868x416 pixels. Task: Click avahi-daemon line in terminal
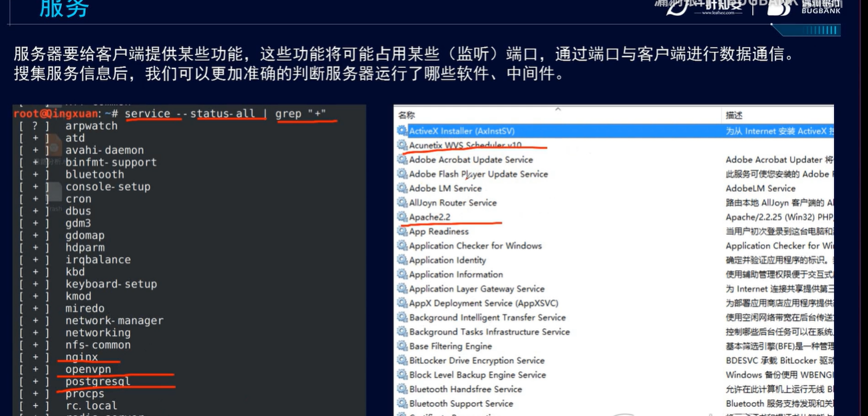[105, 150]
